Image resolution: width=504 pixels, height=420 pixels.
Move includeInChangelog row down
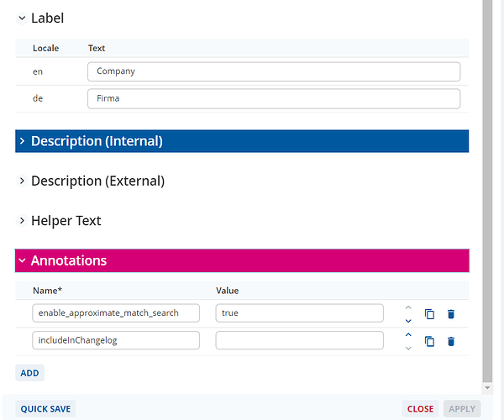[x=408, y=348]
